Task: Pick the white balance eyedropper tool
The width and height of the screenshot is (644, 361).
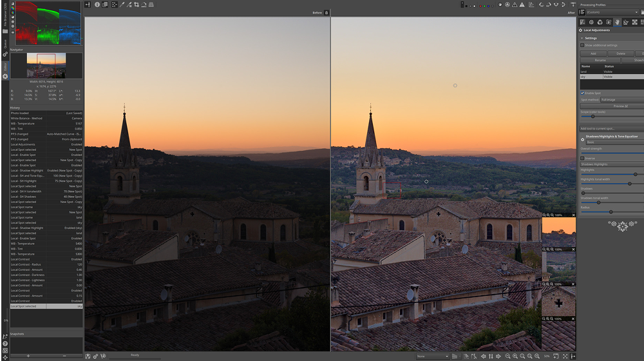Action: coord(122,5)
